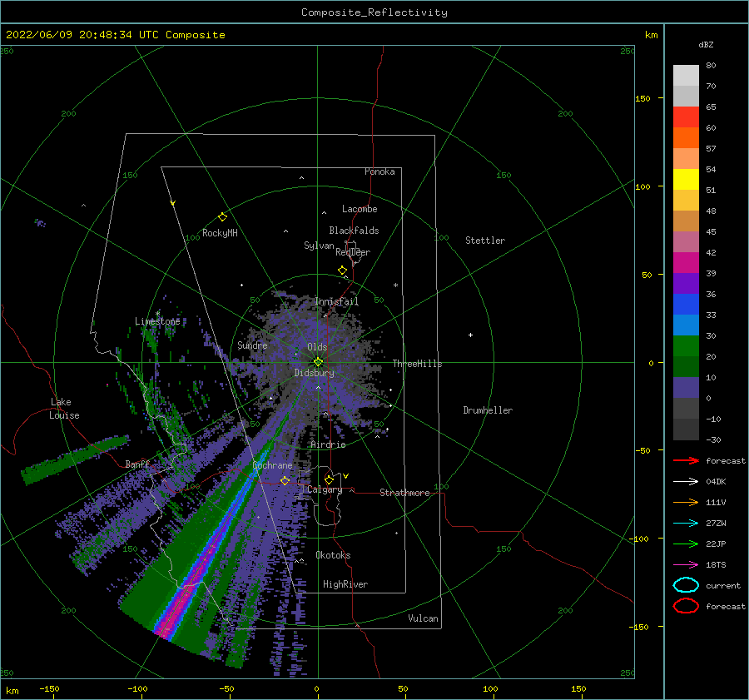Click the slate purple 10 dBZ swatch

click(686, 388)
